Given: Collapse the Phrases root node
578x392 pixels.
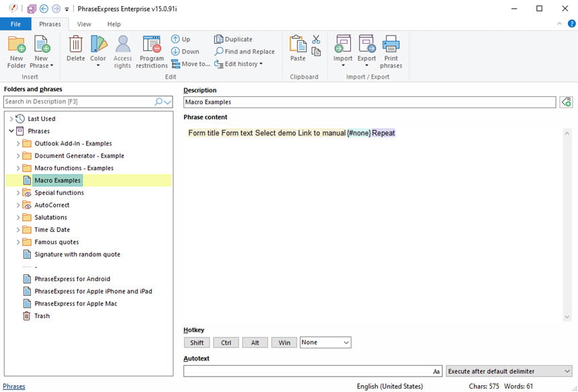Looking at the screenshot, I should [x=11, y=131].
